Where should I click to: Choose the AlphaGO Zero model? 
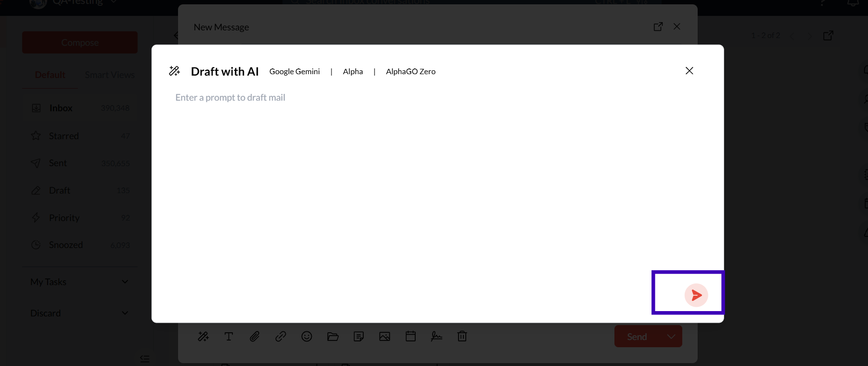(x=410, y=71)
